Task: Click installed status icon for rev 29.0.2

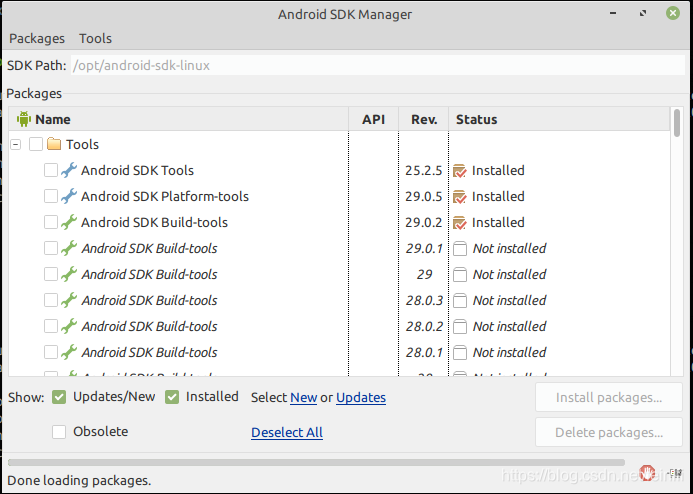Action: [x=460, y=223]
